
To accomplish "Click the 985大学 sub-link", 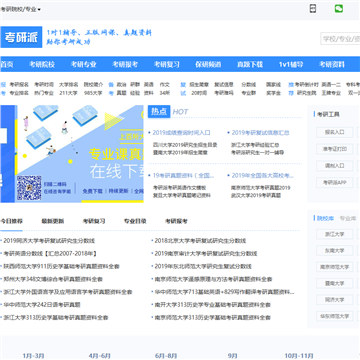I will (x=93, y=93).
